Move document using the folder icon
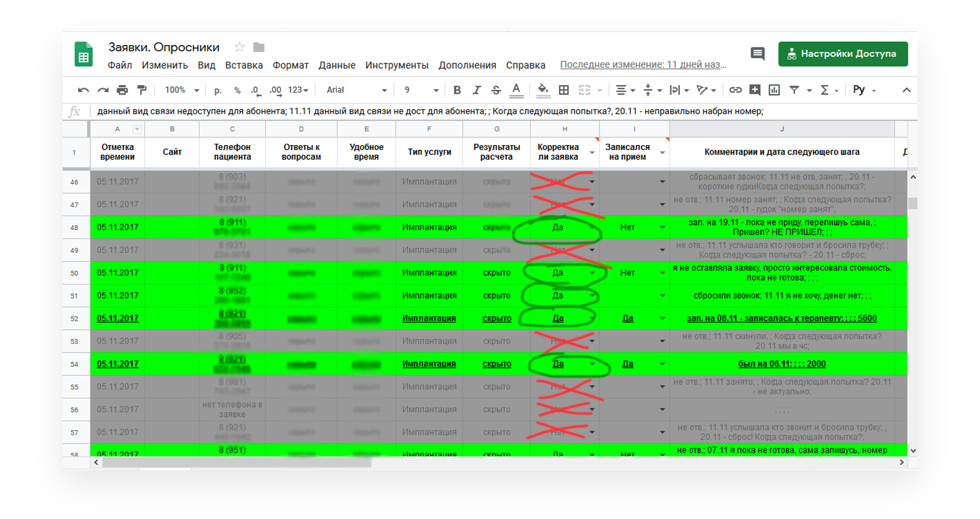 point(259,47)
